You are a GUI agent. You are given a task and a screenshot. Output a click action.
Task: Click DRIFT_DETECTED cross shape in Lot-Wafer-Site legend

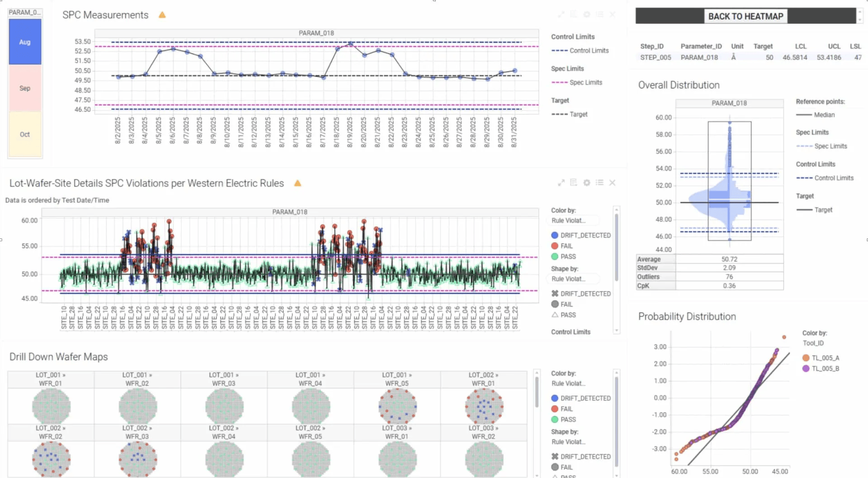click(x=555, y=294)
